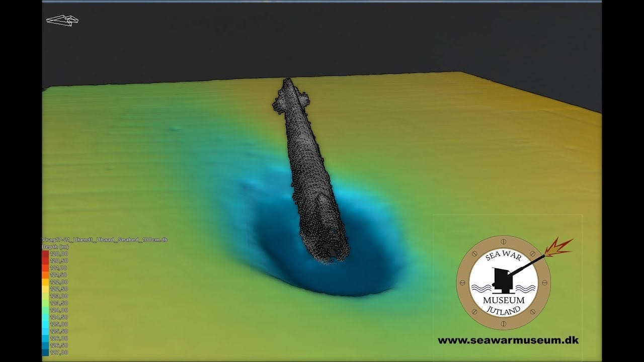The image size is (644, 362).
Task: Pick the dark blue 127,00 depth swatch
Action: click(45, 352)
